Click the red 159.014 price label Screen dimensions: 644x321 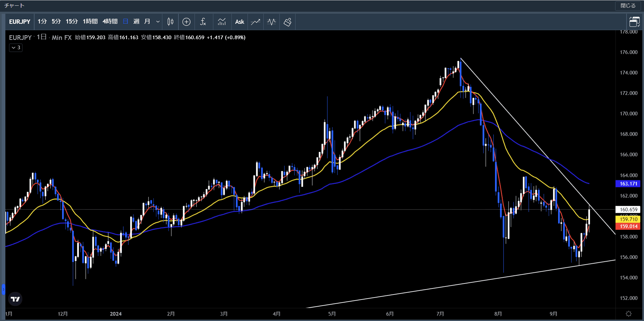tap(628, 226)
